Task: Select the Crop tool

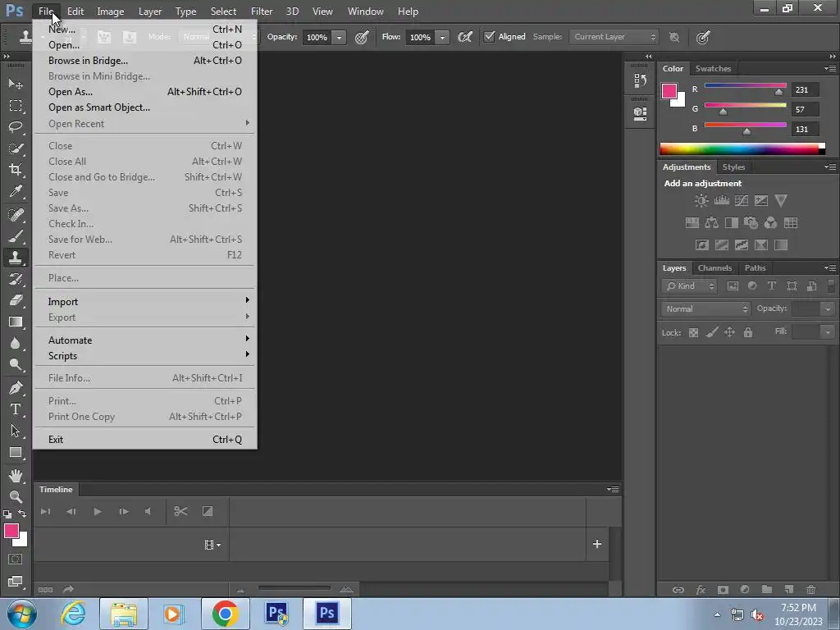Action: click(x=16, y=170)
